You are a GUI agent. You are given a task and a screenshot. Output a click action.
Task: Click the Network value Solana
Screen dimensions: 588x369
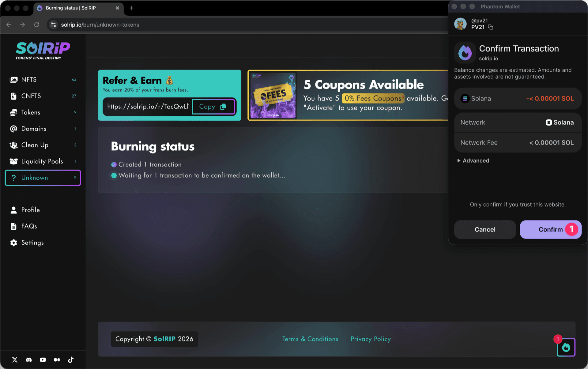[x=560, y=122]
